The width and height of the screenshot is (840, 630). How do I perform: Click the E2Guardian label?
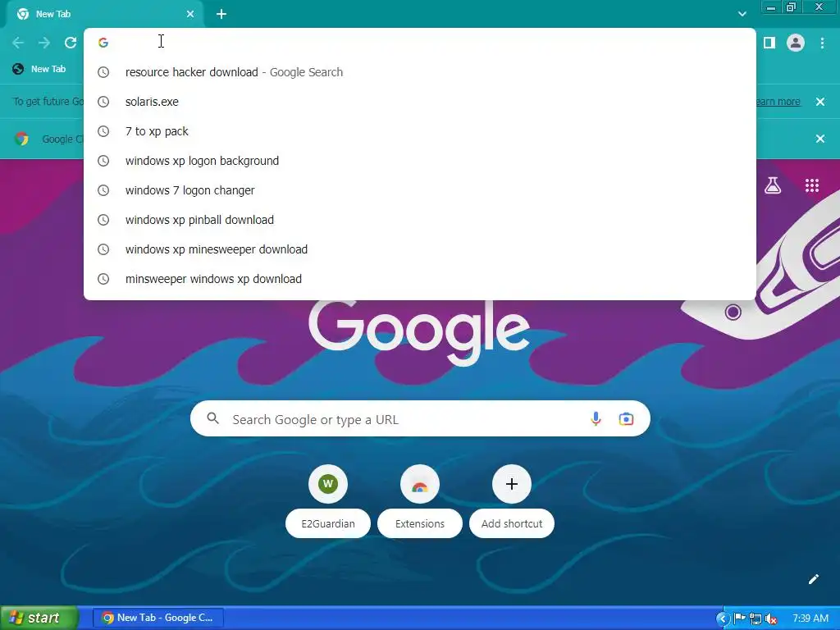pos(328,523)
